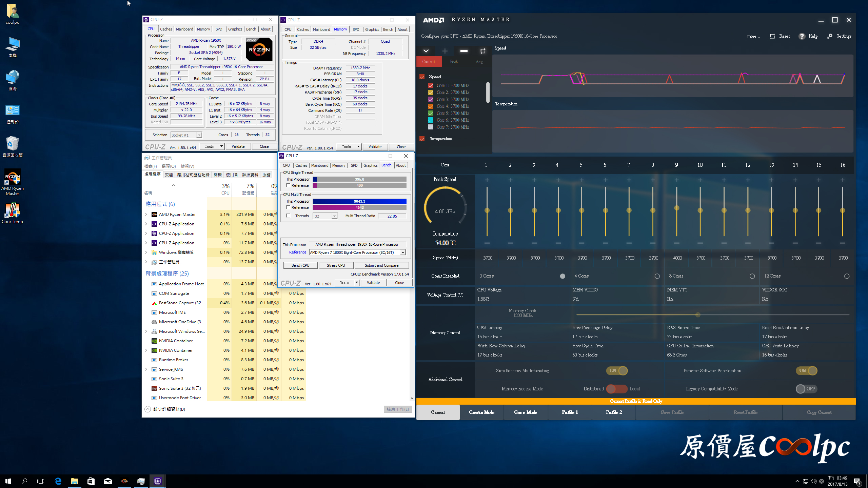Toggle Core 1: 3700 MHz checkbox
Viewport: 868px width, 488px height.
[431, 85]
